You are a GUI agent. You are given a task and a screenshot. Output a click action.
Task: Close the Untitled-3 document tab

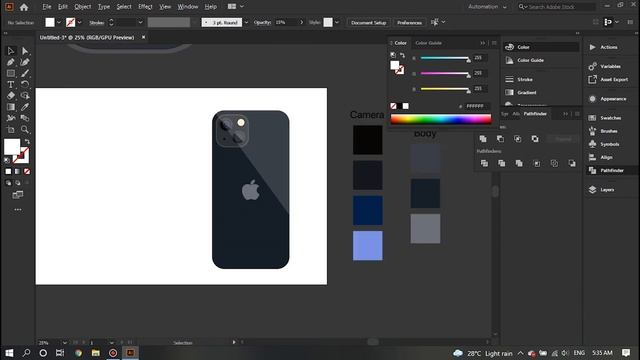pos(143,37)
